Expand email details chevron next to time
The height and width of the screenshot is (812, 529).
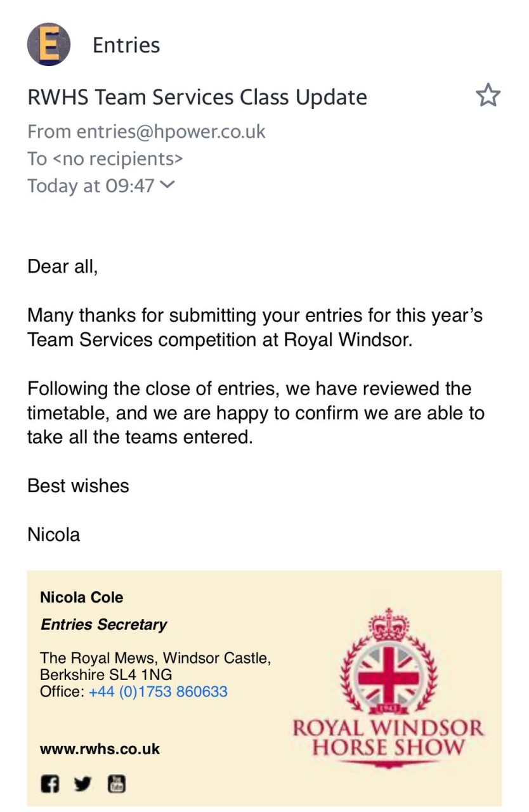(x=167, y=185)
